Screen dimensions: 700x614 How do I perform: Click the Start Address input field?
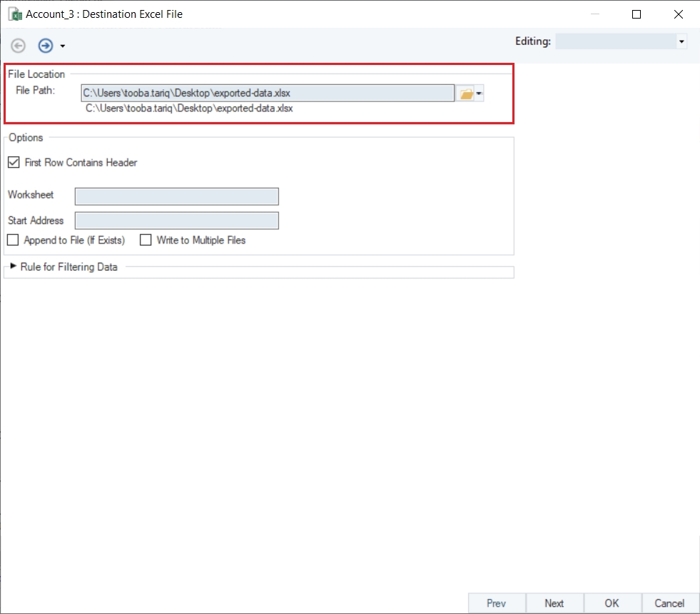(177, 221)
